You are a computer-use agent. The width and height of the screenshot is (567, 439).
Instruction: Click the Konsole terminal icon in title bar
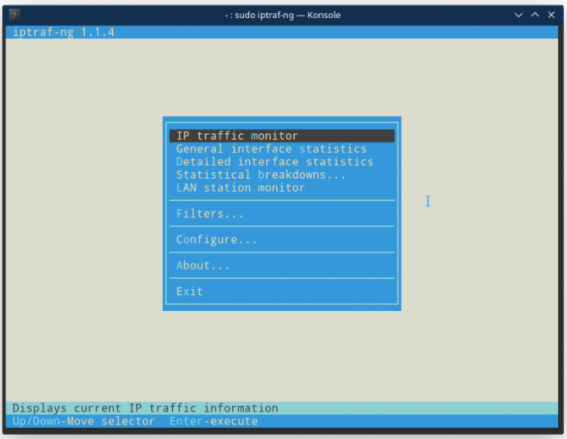[x=14, y=15]
